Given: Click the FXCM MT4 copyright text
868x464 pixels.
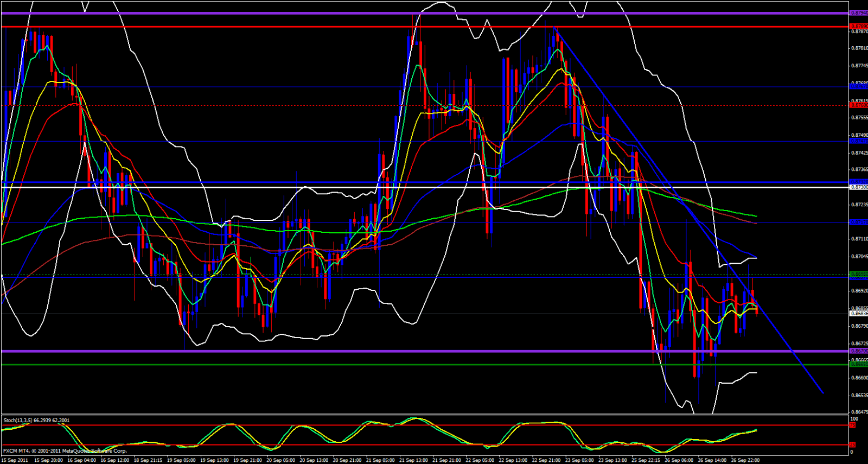Looking at the screenshot, I should 65,450.
